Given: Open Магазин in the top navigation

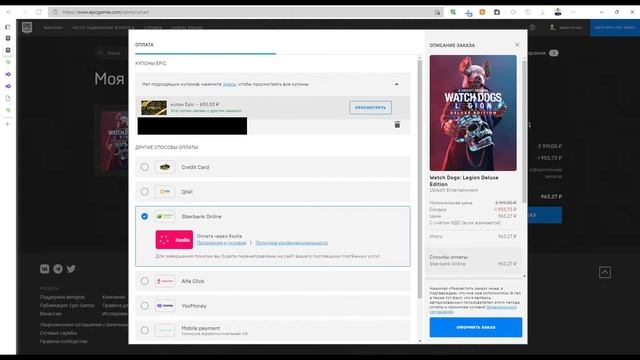Looking at the screenshot, I should [53, 27].
